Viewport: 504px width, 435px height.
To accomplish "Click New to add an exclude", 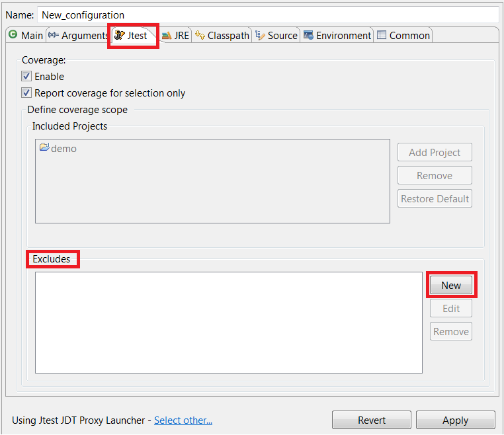I will [x=451, y=285].
